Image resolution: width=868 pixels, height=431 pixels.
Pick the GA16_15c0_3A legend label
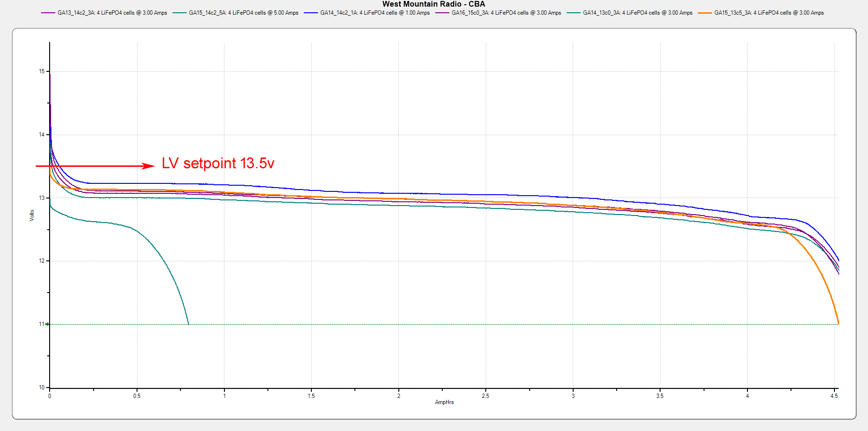click(506, 13)
